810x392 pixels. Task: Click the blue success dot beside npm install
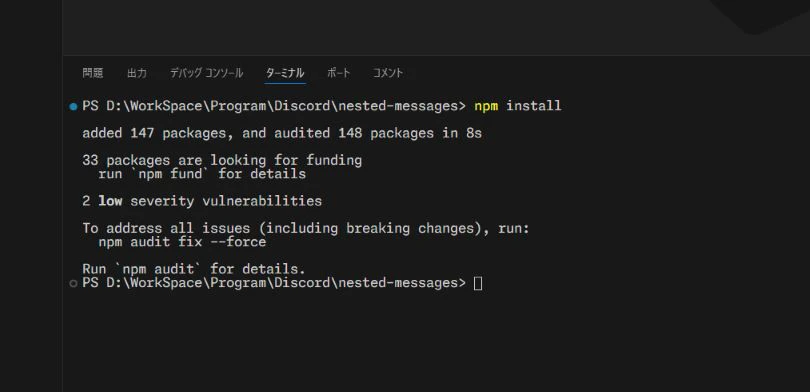[x=73, y=107]
